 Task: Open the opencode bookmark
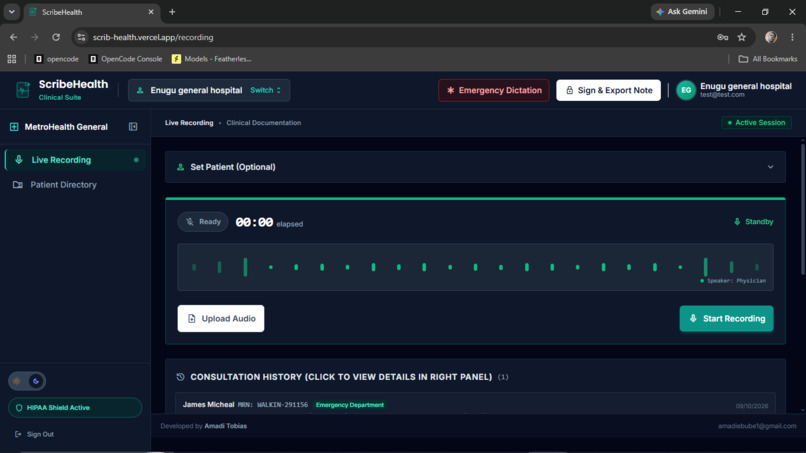pyautogui.click(x=57, y=59)
